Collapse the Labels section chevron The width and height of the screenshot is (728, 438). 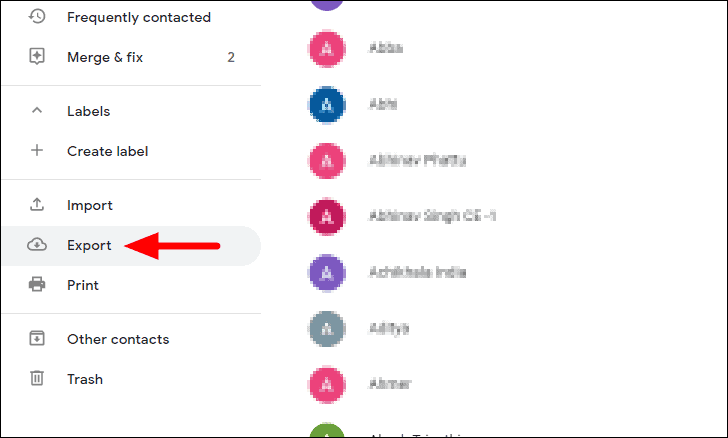pyautogui.click(x=37, y=111)
